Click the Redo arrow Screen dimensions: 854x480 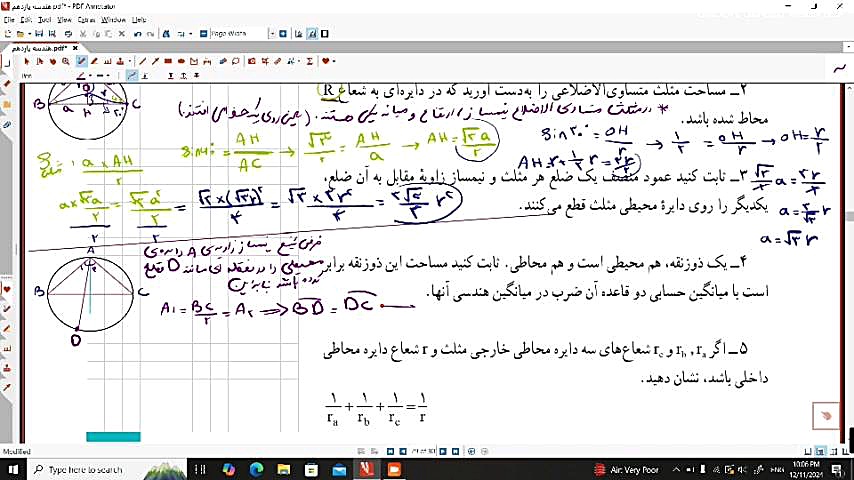[x=150, y=34]
